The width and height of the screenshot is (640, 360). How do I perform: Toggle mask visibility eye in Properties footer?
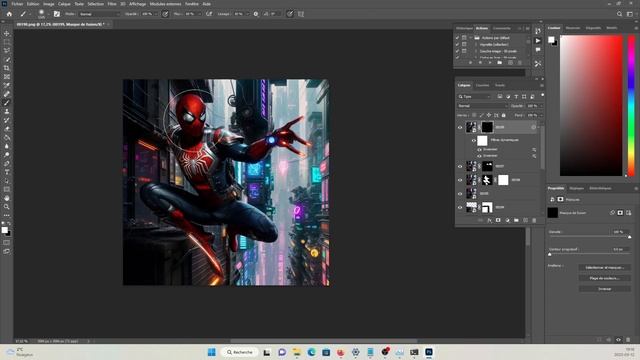click(618, 340)
